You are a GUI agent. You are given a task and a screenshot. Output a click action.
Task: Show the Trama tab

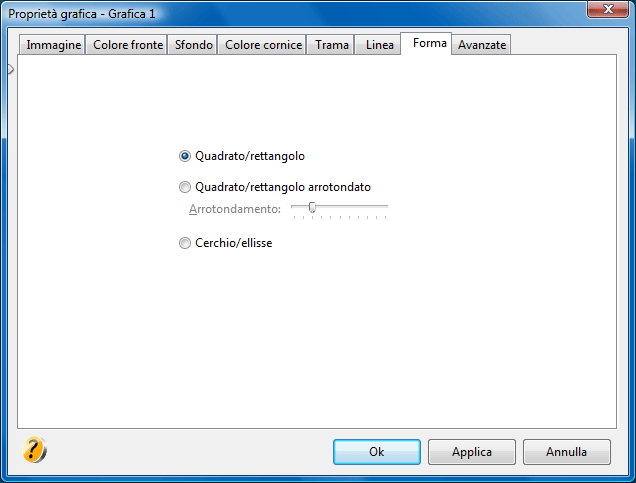coord(331,45)
